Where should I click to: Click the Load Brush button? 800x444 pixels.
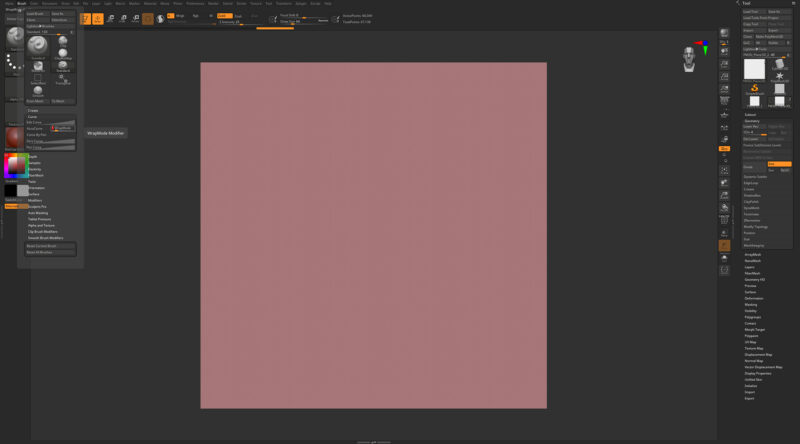38,14
